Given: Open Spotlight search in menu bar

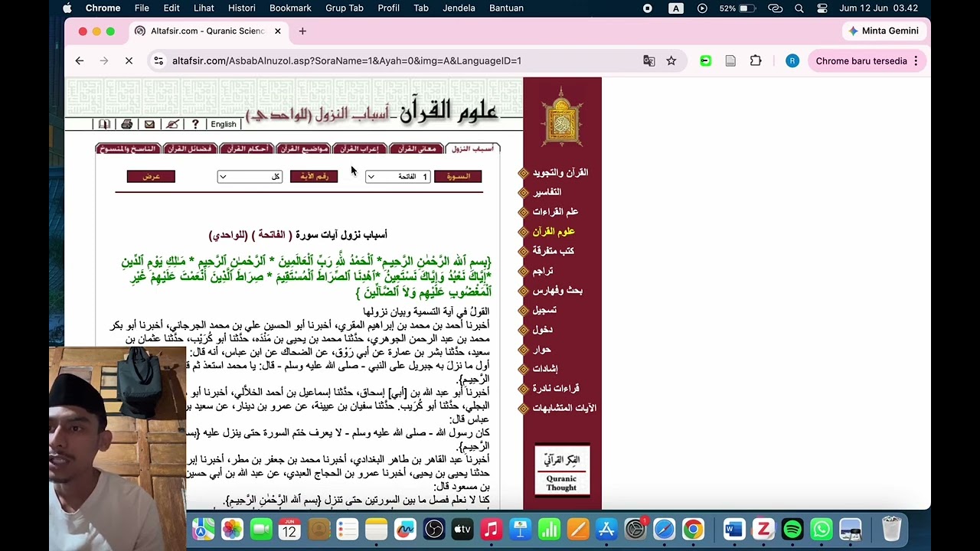Looking at the screenshot, I should coord(799,8).
